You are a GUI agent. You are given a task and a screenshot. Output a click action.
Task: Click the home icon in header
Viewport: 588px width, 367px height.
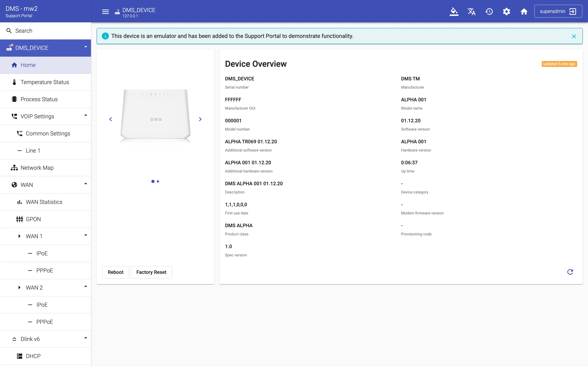(x=524, y=11)
